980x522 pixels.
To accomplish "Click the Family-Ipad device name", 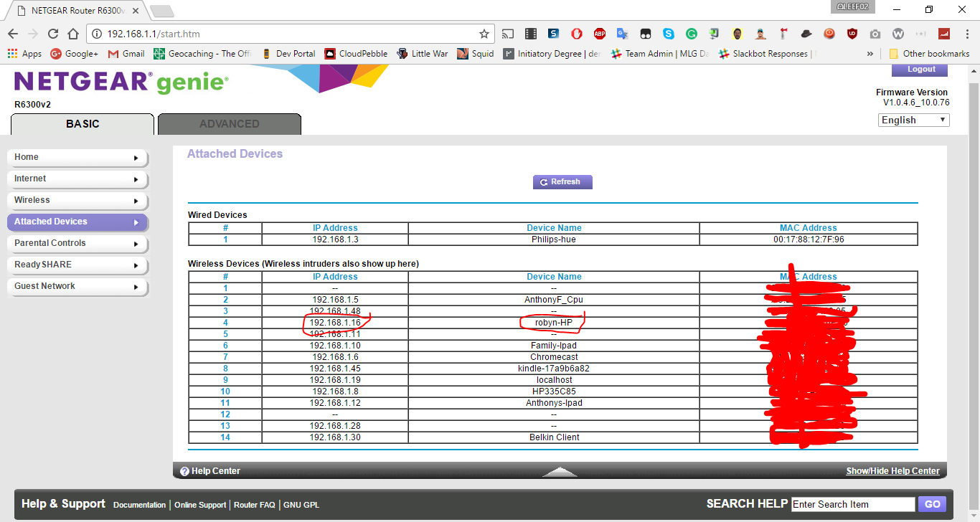I will pos(554,346).
